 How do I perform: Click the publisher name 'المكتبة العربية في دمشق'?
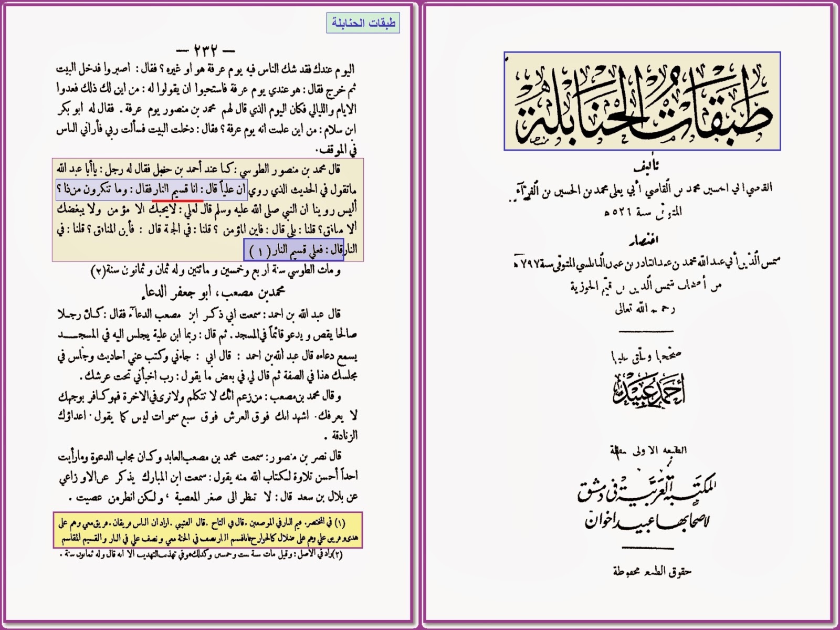tap(647, 489)
